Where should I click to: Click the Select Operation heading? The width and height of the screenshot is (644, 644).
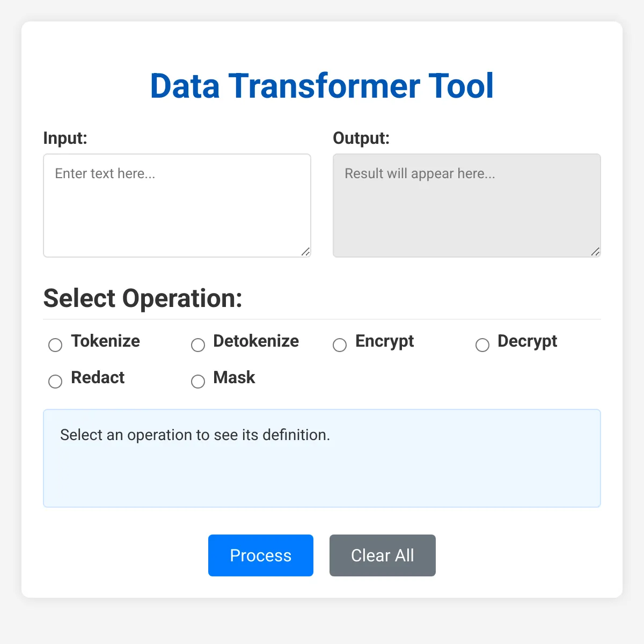point(143,298)
